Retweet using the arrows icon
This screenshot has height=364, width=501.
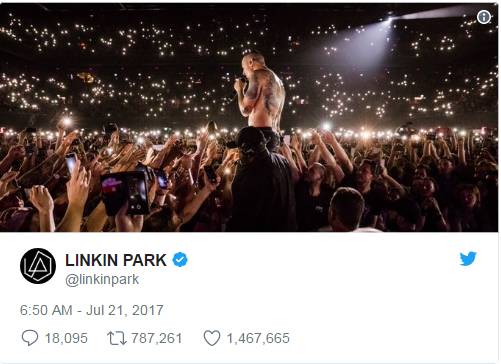[x=117, y=338]
